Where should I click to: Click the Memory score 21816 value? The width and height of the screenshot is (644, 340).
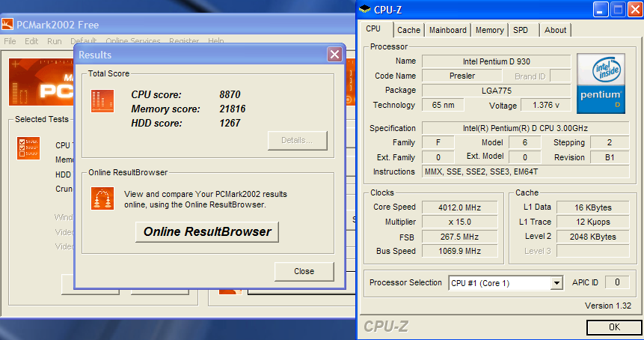tap(233, 109)
